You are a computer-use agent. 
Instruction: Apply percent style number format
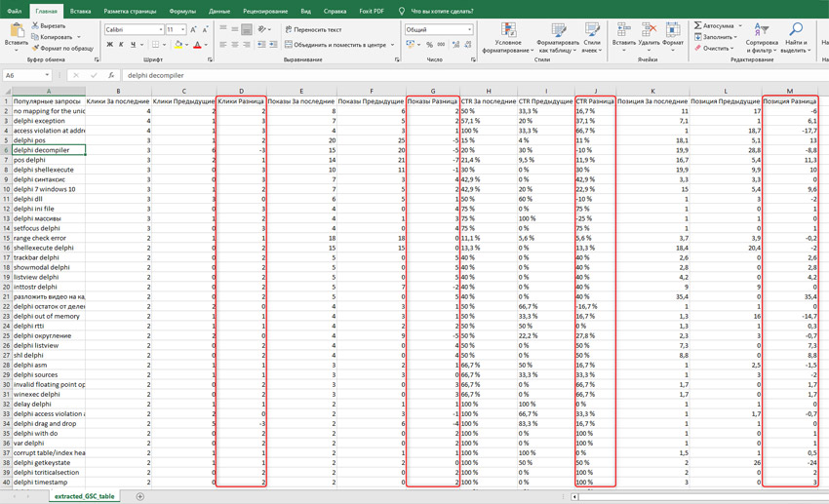click(429, 45)
